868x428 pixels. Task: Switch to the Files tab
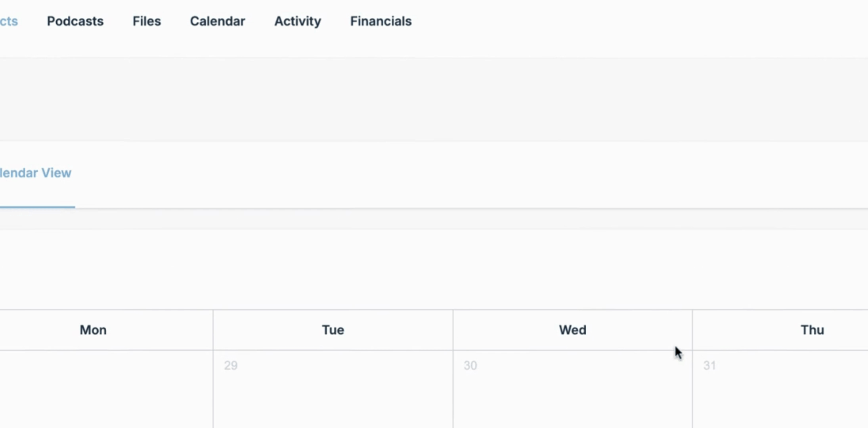coord(147,21)
